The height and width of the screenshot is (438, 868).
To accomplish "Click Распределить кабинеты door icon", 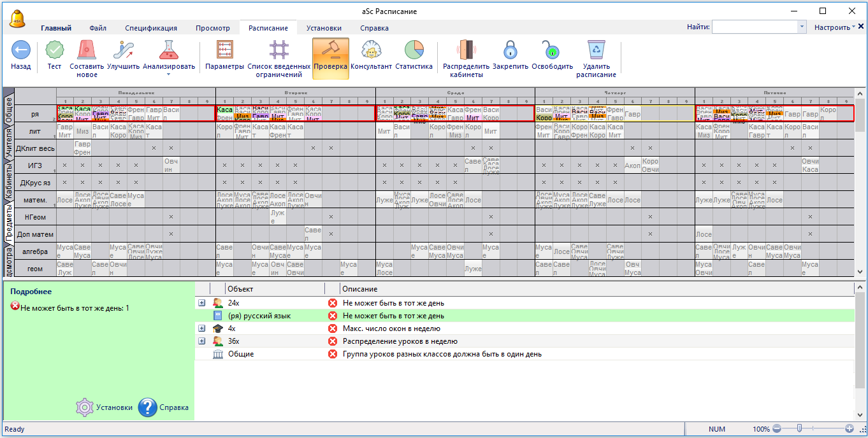I will [x=466, y=50].
